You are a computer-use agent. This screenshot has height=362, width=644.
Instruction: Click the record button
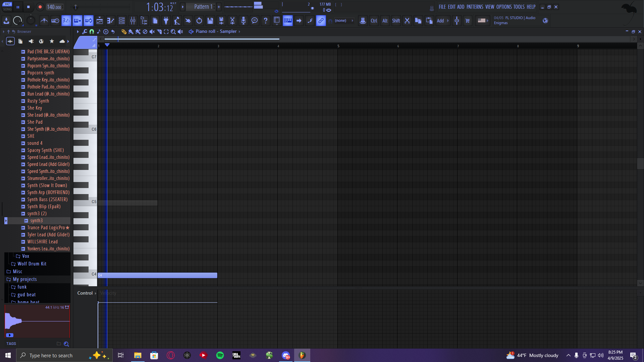pyautogui.click(x=40, y=7)
